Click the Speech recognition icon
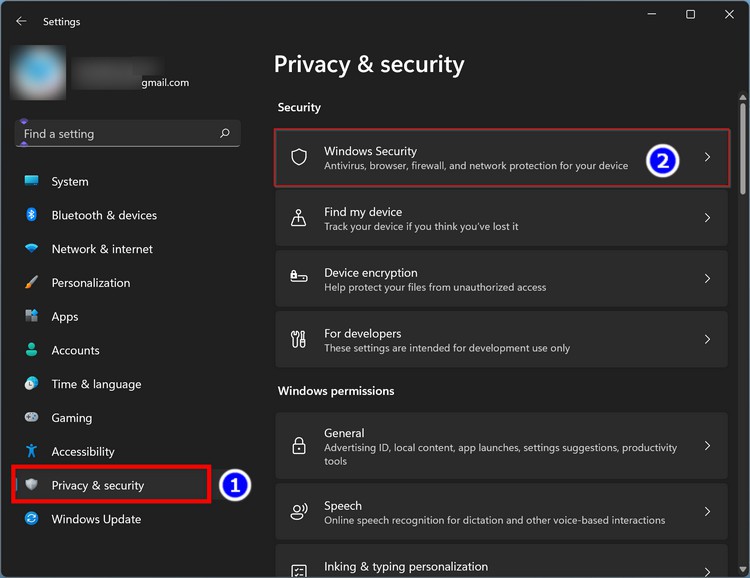The width and height of the screenshot is (750, 578). point(298,512)
